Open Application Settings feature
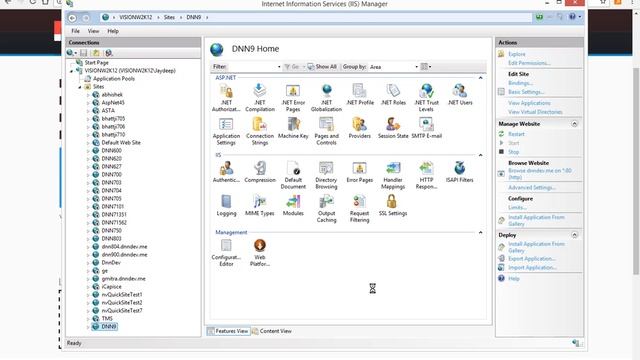The height and width of the screenshot is (360, 640). coord(226,131)
